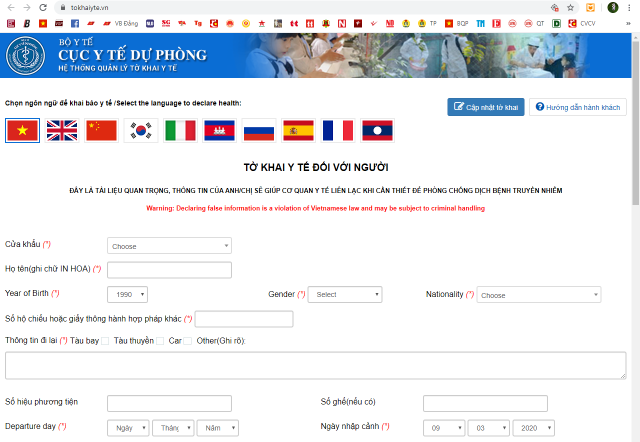Select the Vietnamese flag language
The height and width of the screenshot is (442, 640).
click(22, 130)
